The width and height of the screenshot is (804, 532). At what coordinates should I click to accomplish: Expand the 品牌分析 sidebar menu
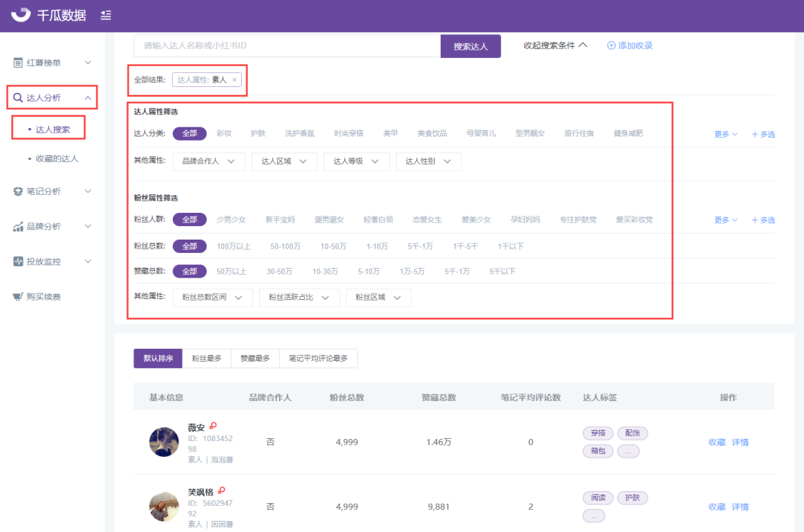pyautogui.click(x=88, y=226)
